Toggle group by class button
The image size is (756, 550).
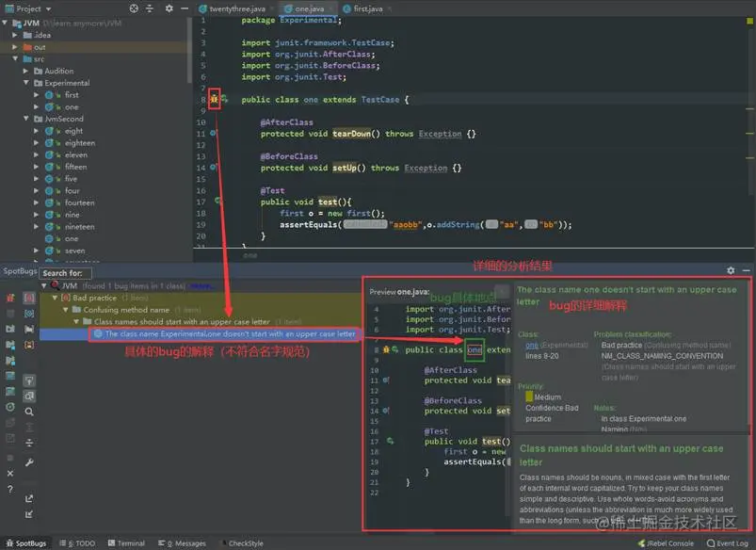click(x=29, y=314)
